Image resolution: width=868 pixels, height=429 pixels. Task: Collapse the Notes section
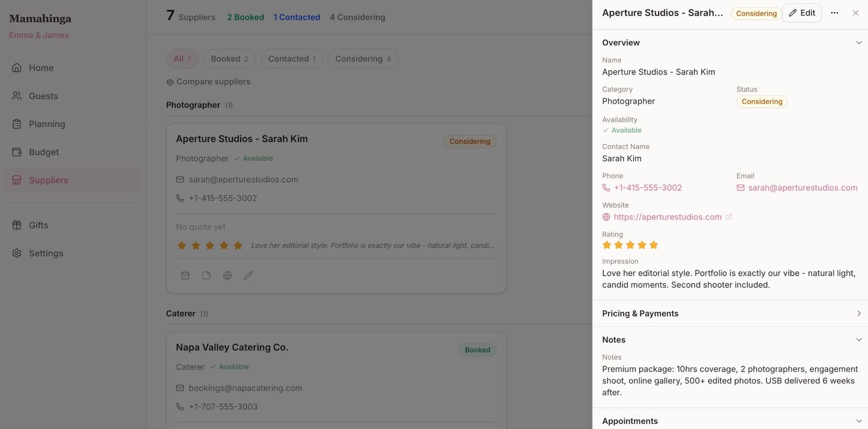pyautogui.click(x=859, y=340)
